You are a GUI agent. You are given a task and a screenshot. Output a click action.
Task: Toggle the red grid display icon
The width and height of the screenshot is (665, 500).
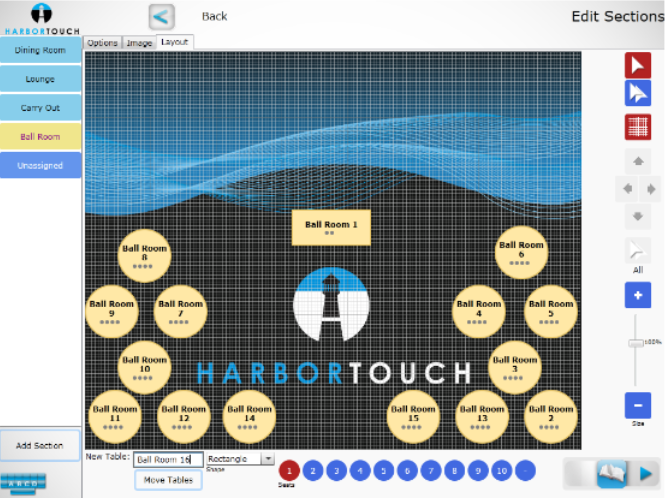pyautogui.click(x=637, y=127)
